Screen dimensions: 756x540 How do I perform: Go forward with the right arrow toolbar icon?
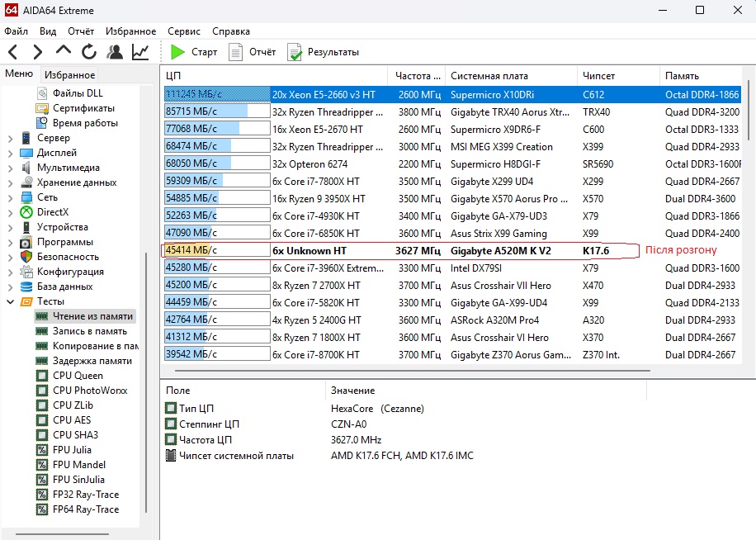point(38,51)
